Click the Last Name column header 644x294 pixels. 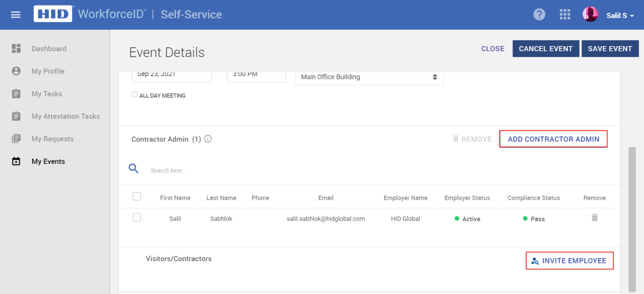tap(221, 198)
